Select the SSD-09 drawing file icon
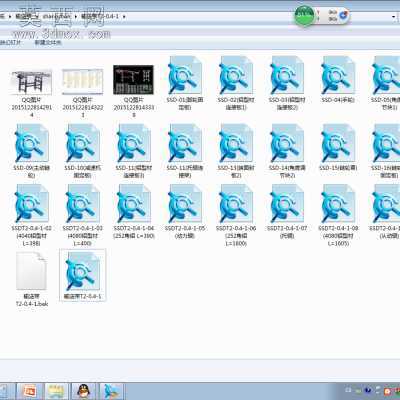Image resolution: width=400 pixels, height=400 pixels. (x=32, y=143)
